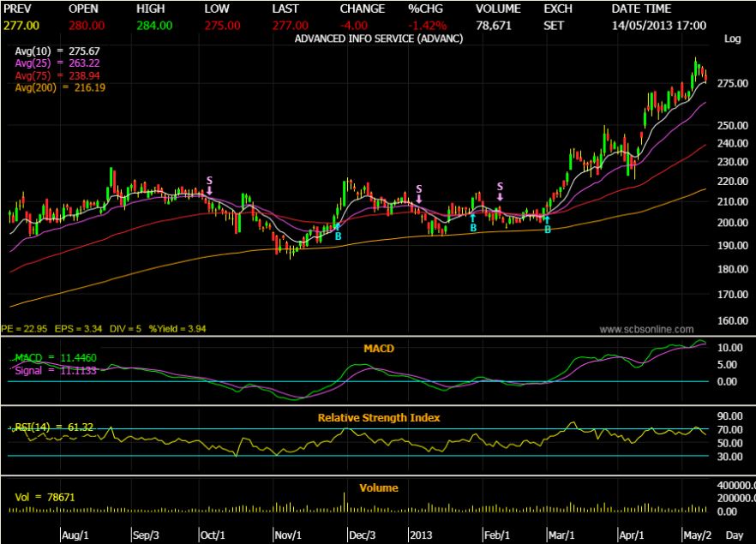Image resolution: width=756 pixels, height=544 pixels.
Task: Select the Relative Strength Index panel title
Action: pos(378,418)
